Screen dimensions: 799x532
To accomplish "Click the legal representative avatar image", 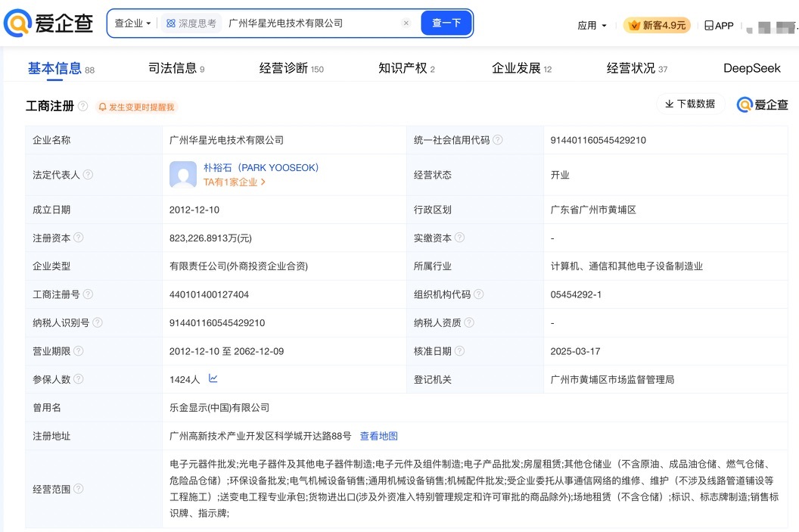I will click(x=183, y=174).
